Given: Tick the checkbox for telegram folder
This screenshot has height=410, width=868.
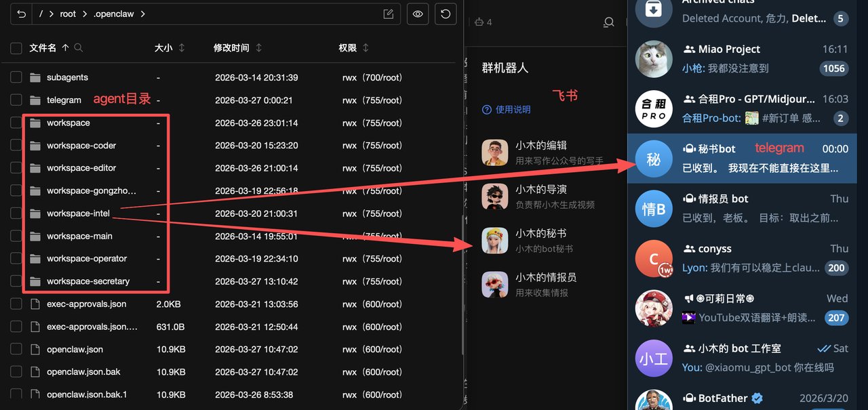Looking at the screenshot, I should pos(16,100).
